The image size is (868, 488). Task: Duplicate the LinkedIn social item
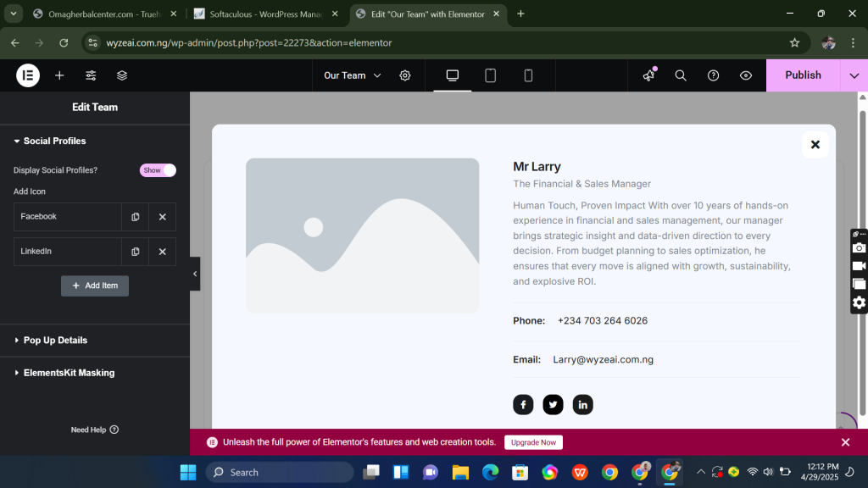click(x=135, y=252)
